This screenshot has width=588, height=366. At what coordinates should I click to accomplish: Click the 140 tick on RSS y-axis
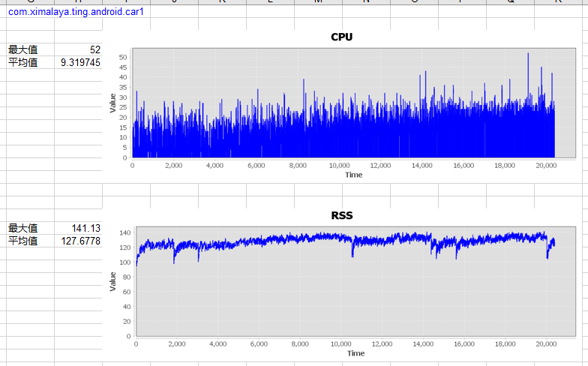[124, 232]
